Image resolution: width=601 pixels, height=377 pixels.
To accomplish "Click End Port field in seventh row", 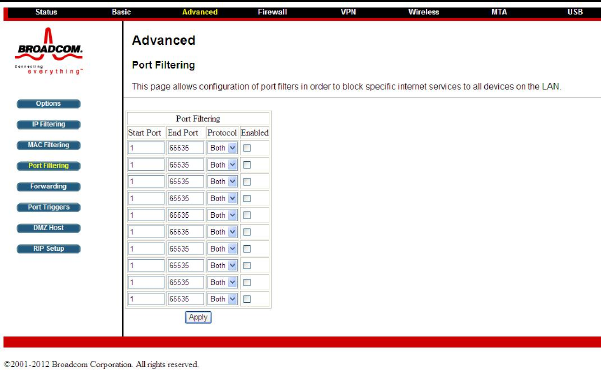I will pyautogui.click(x=186, y=249).
